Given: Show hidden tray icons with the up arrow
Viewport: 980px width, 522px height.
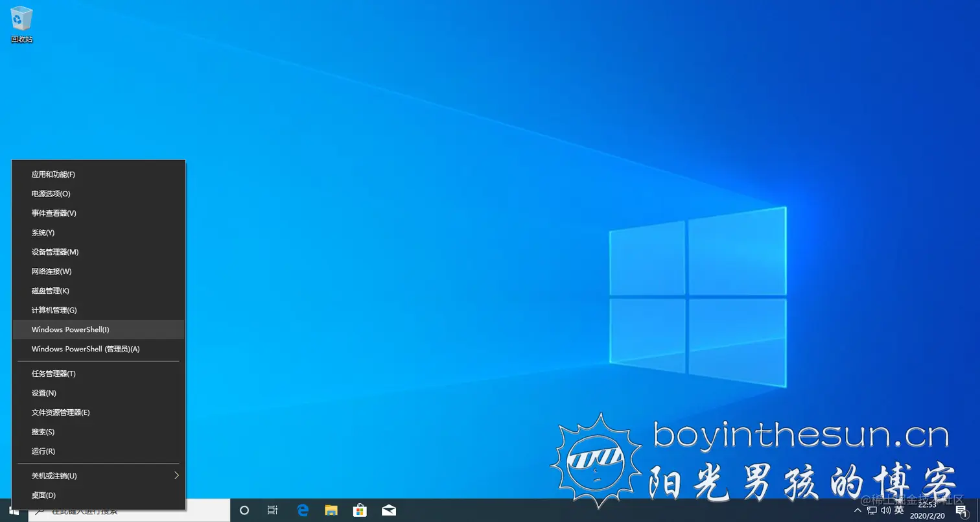Looking at the screenshot, I should [857, 510].
